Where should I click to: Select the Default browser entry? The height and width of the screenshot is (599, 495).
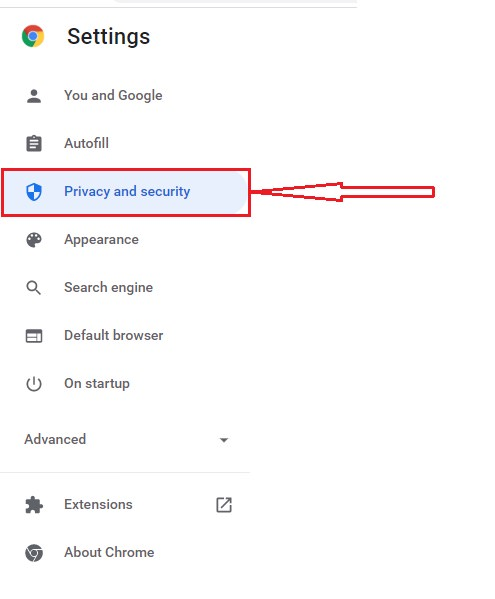pyautogui.click(x=113, y=335)
